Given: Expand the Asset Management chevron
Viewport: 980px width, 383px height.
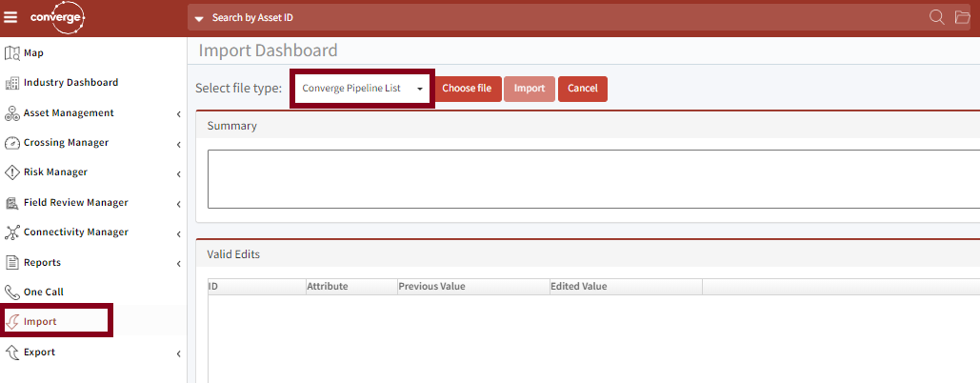Looking at the screenshot, I should click(x=178, y=114).
